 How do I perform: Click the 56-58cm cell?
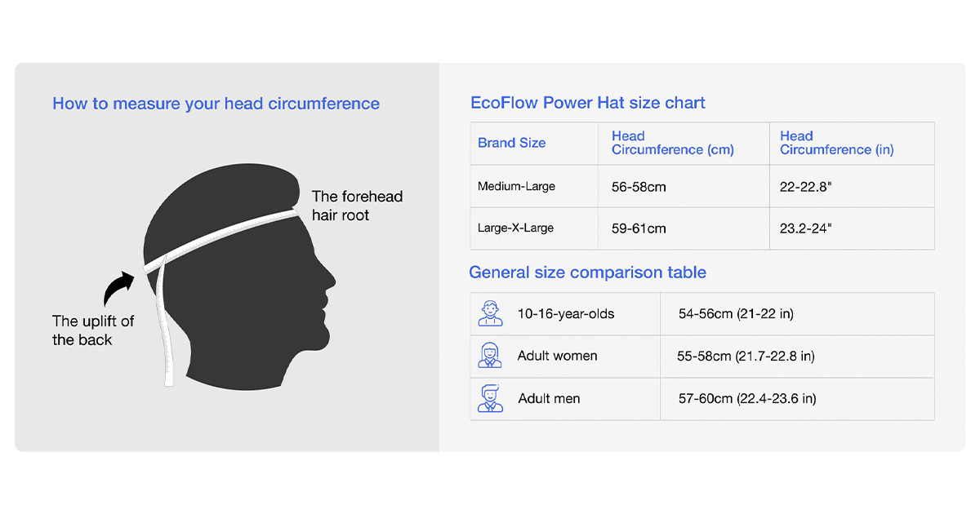639,187
